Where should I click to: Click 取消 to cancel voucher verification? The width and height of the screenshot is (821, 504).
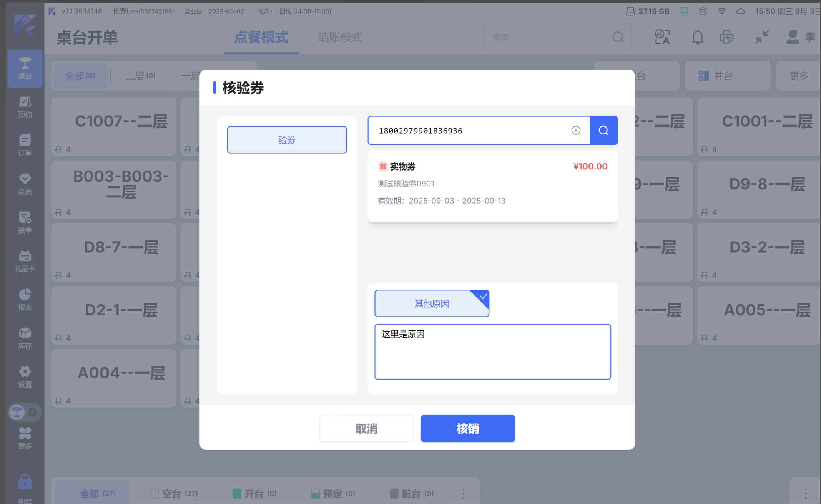tap(366, 428)
